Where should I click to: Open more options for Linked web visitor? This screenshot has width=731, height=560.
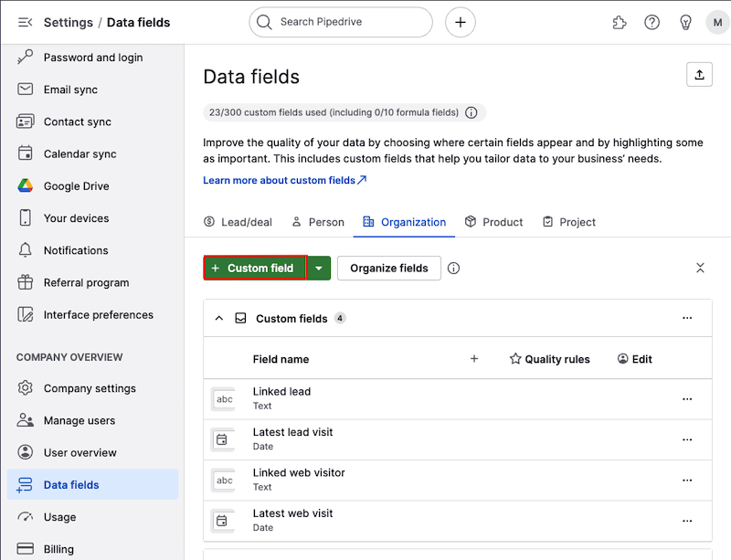pyautogui.click(x=687, y=481)
